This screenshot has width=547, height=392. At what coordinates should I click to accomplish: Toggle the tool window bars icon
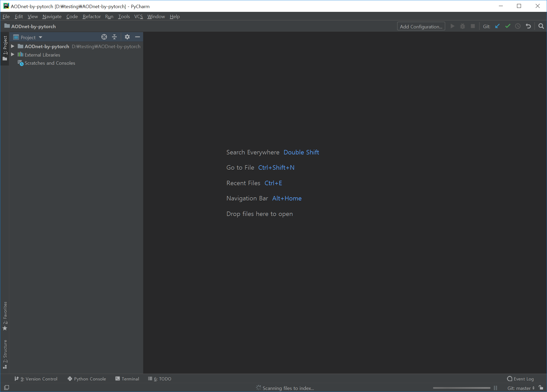pyautogui.click(x=7, y=388)
